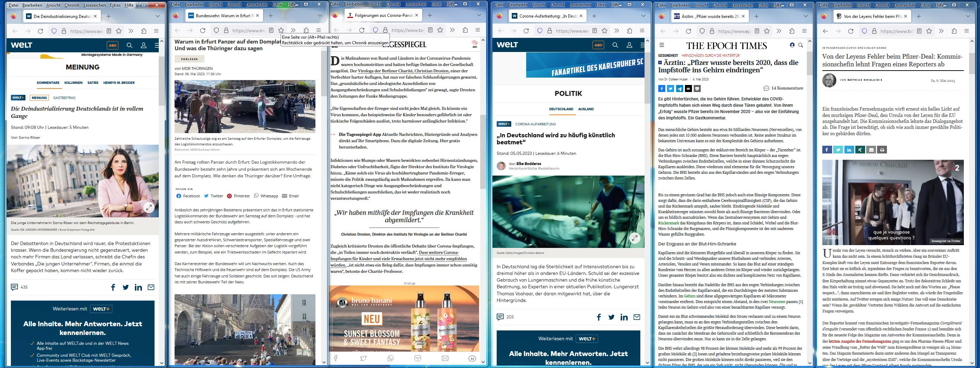Click URL address field in Bundeswehr MDR window
The height and width of the screenshot is (368, 980).
pos(249,31)
